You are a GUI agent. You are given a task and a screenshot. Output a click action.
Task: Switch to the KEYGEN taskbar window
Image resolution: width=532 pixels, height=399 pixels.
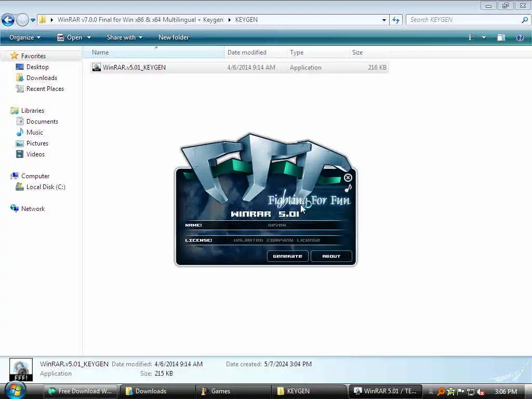[309, 391]
